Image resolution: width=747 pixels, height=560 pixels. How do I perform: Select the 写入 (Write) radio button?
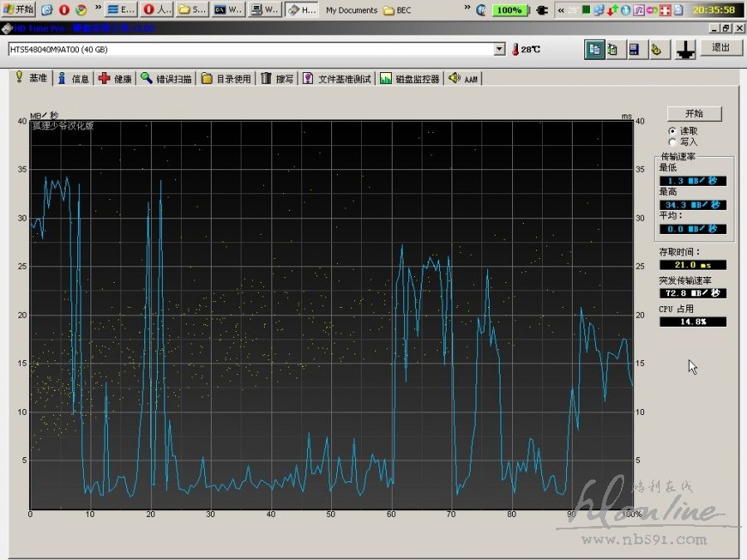coord(672,142)
